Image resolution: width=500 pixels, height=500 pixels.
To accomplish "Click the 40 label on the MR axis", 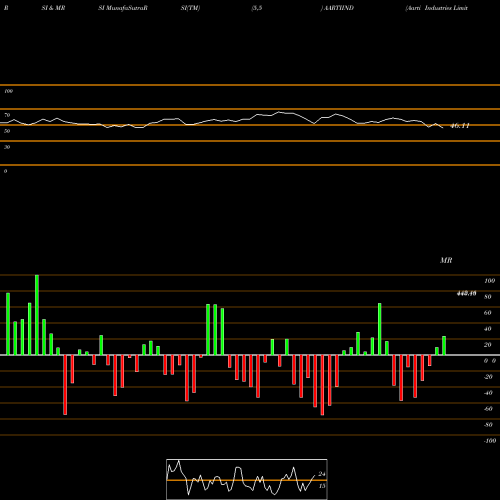I will (488, 329).
